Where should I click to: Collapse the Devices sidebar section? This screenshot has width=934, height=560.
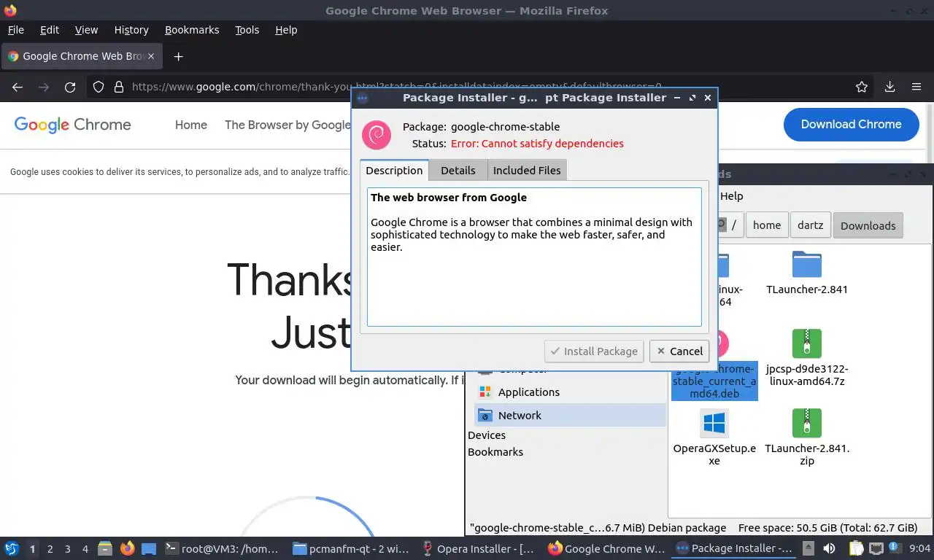click(x=487, y=435)
